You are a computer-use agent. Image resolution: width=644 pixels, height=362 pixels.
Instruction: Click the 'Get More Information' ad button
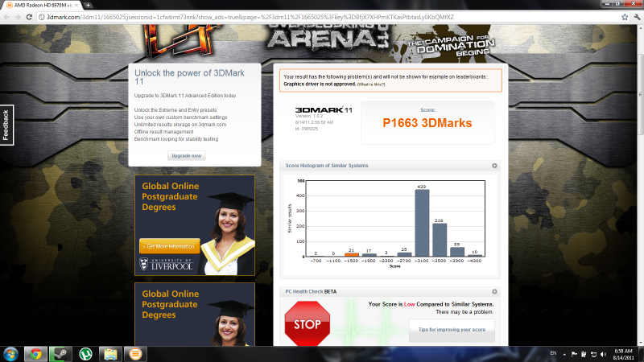pyautogui.click(x=170, y=246)
